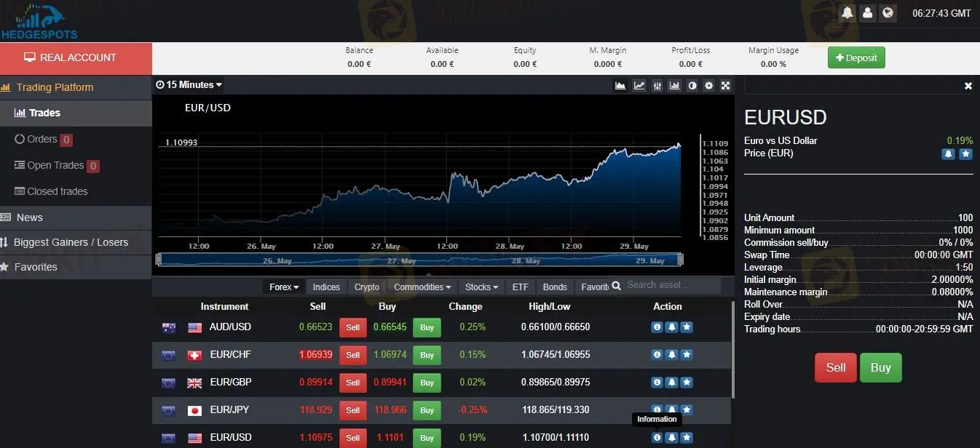The image size is (980, 448).
Task: Open the chart indicators sliders icon
Action: tap(657, 85)
